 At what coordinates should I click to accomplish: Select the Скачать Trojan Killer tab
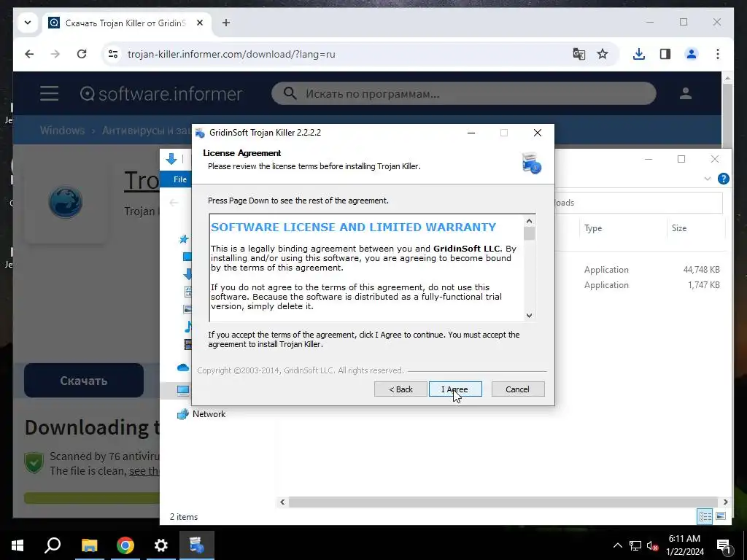pos(124,23)
